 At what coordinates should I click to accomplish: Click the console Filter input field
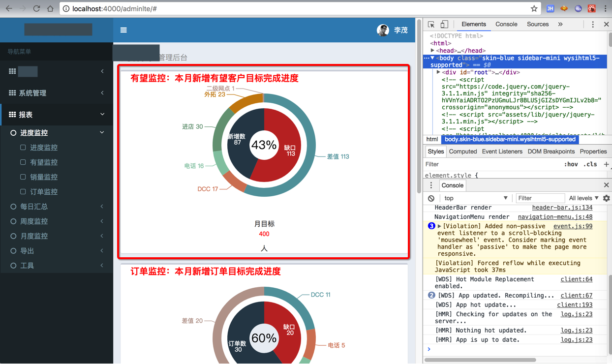pos(540,198)
